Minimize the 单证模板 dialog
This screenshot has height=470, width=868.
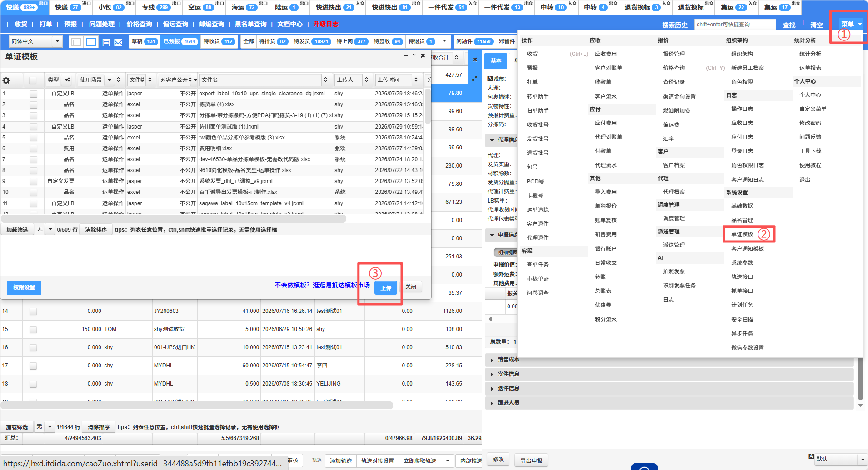[x=406, y=56]
